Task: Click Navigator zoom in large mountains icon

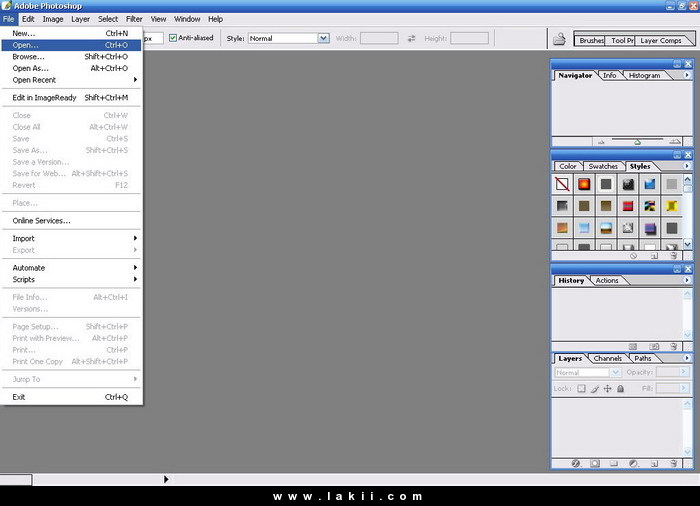Action: click(x=675, y=142)
